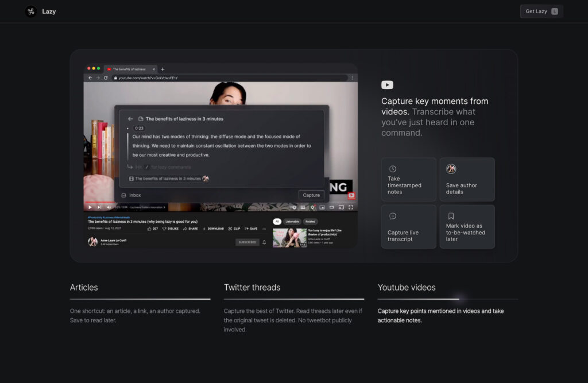Image resolution: width=588 pixels, height=383 pixels.
Task: Select the Related filter chip
Action: [x=310, y=222]
